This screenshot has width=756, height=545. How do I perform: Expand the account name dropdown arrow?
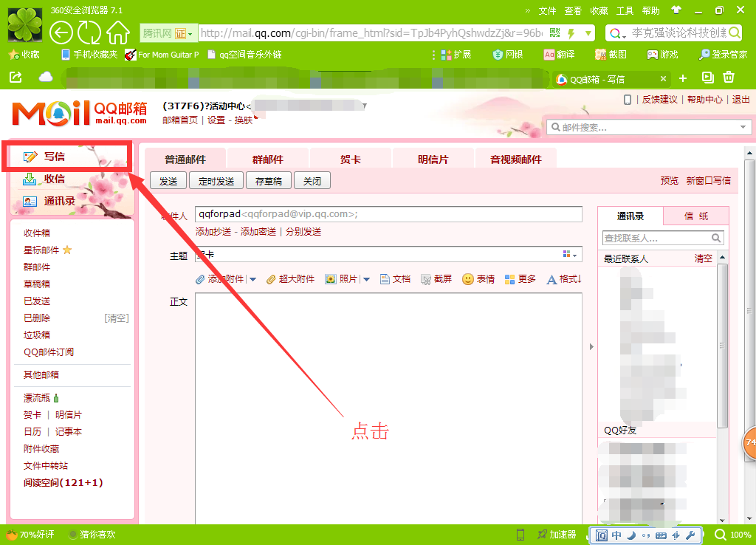click(x=365, y=106)
